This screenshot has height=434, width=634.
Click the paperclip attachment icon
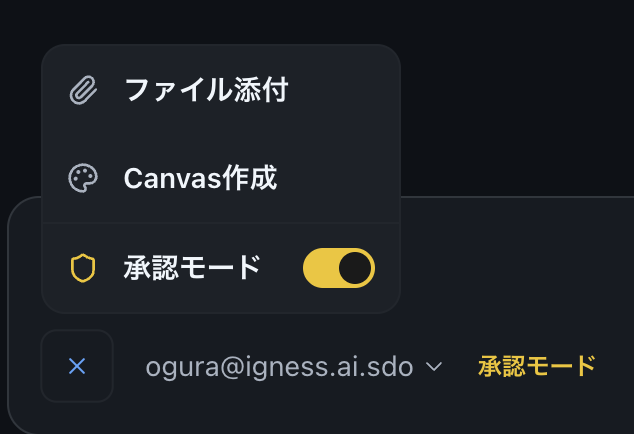tap(83, 91)
